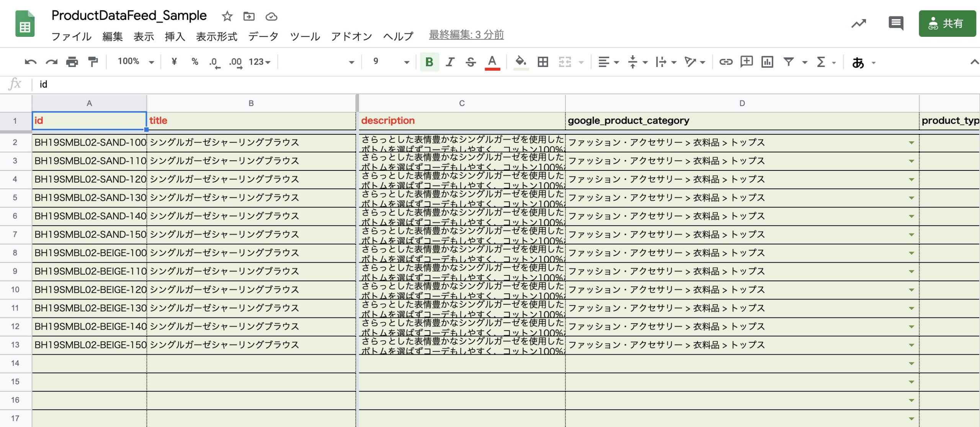
Task: Click the print icon
Action: [72, 62]
